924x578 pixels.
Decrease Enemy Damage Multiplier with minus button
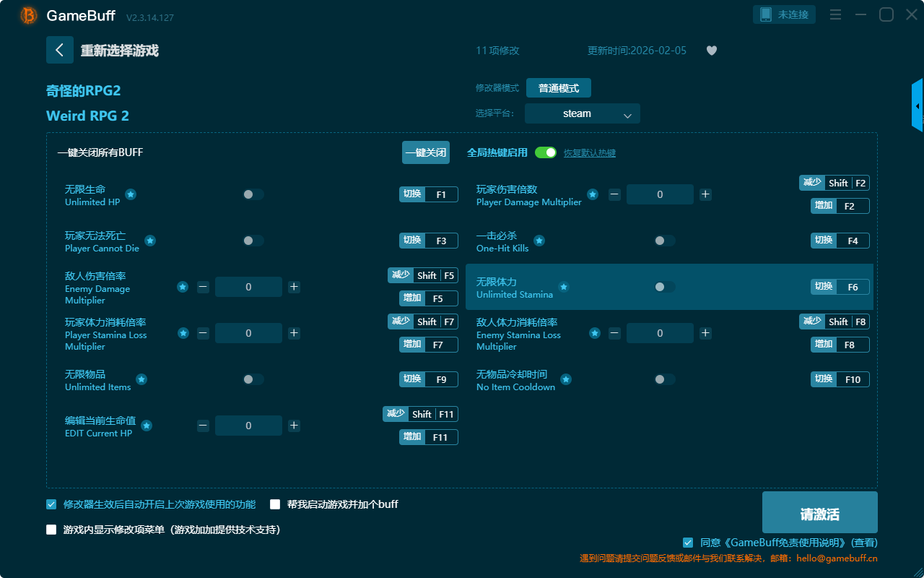(x=203, y=287)
